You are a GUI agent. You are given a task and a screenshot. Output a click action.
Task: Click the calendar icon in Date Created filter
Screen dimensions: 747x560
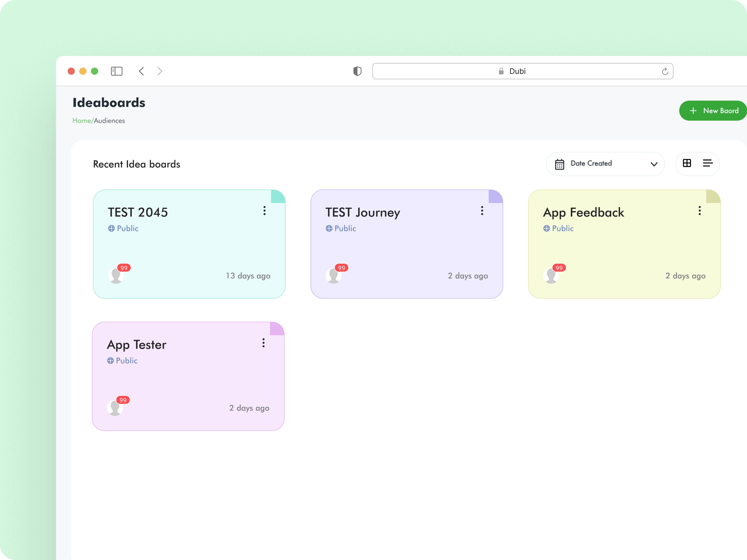(x=560, y=164)
